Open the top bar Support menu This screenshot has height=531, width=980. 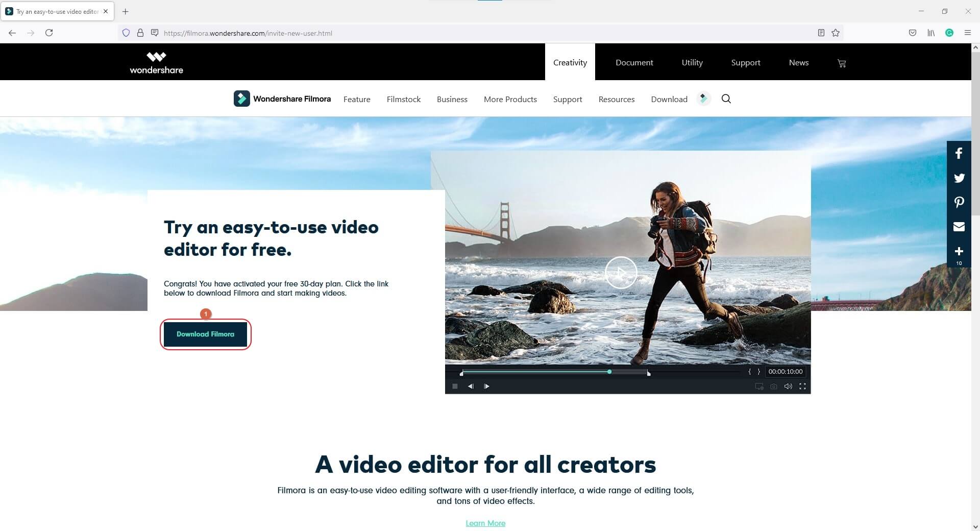point(746,62)
